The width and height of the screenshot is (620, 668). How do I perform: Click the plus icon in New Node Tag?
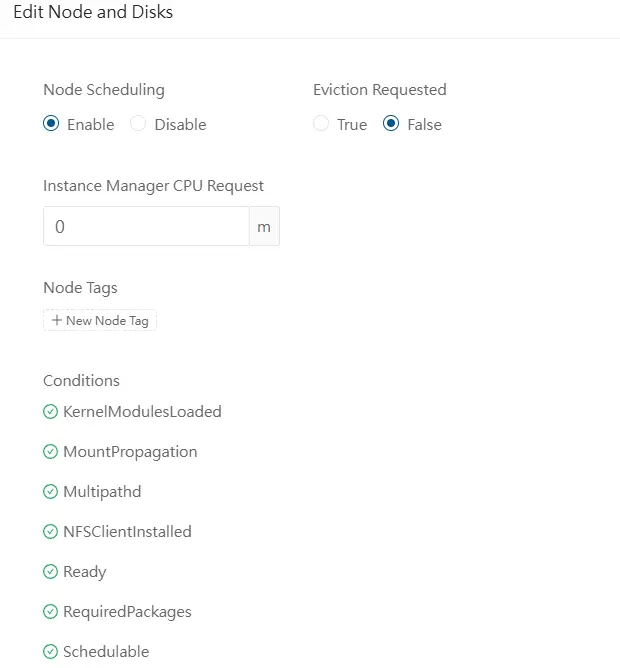(57, 321)
